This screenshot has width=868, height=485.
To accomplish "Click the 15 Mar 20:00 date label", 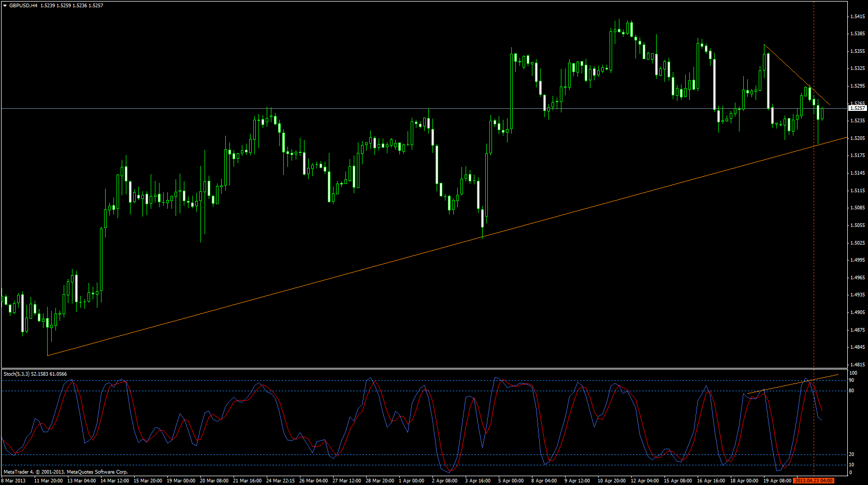I will 148,481.
